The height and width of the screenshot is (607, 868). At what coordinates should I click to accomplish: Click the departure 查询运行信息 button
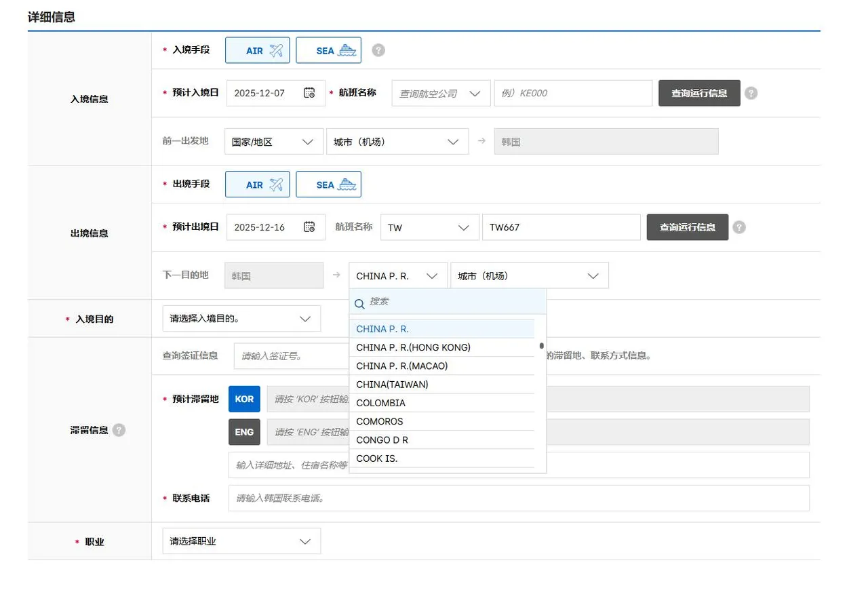coord(687,227)
